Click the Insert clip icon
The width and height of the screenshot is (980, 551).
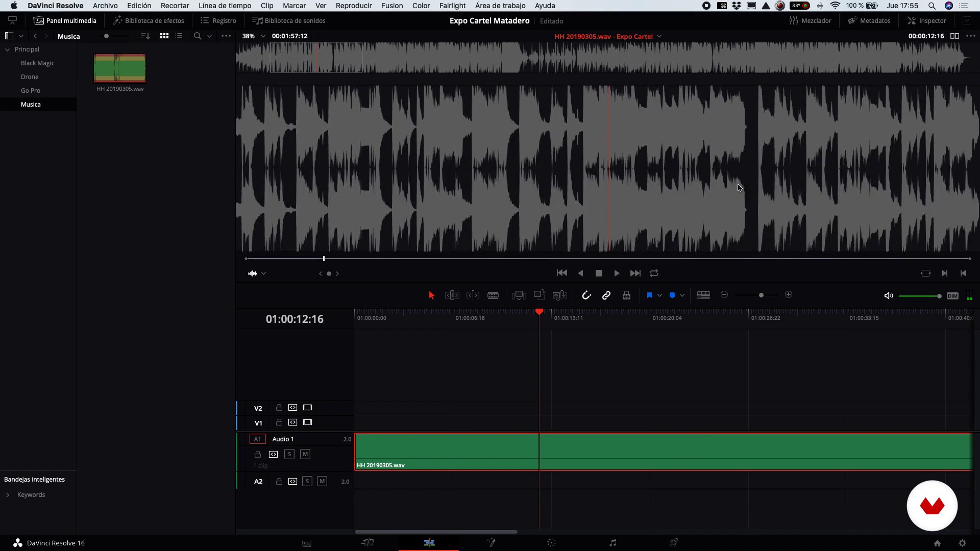coord(519,295)
